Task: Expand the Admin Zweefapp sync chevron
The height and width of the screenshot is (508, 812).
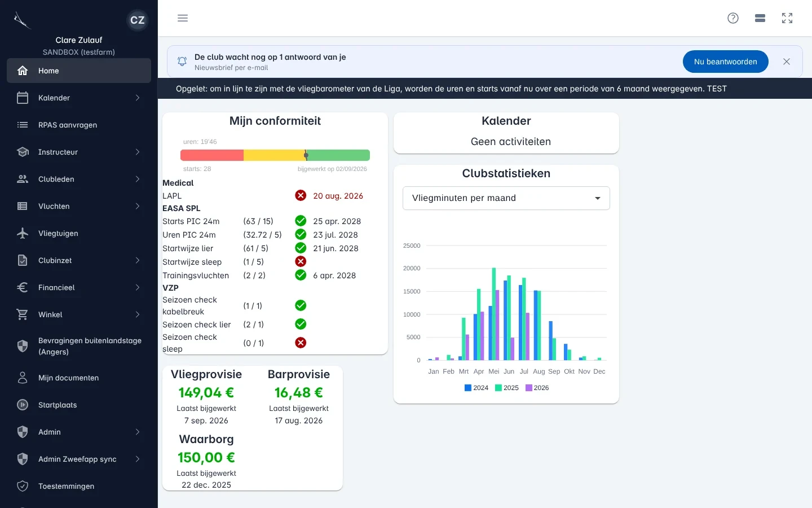Action: point(138,459)
